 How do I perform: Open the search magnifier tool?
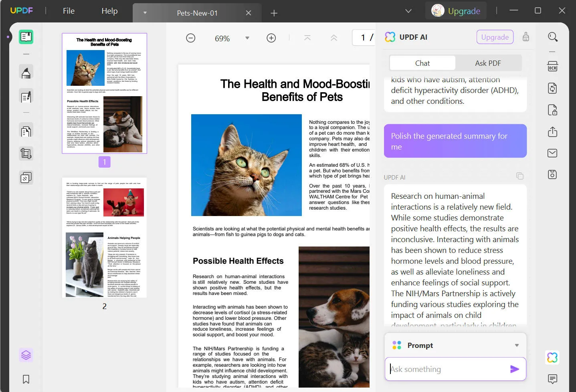(x=552, y=37)
